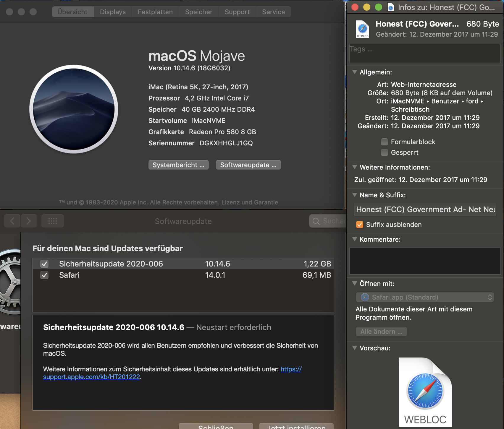
Task: Open the Safari.app (Standard) dropdown
Action: tap(425, 297)
